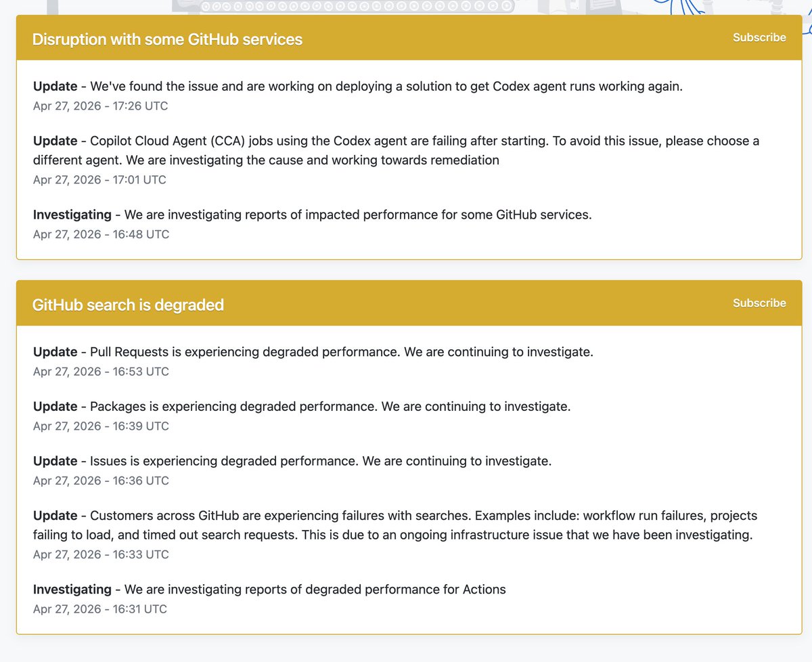Select the Issues degraded performance update

292,461
